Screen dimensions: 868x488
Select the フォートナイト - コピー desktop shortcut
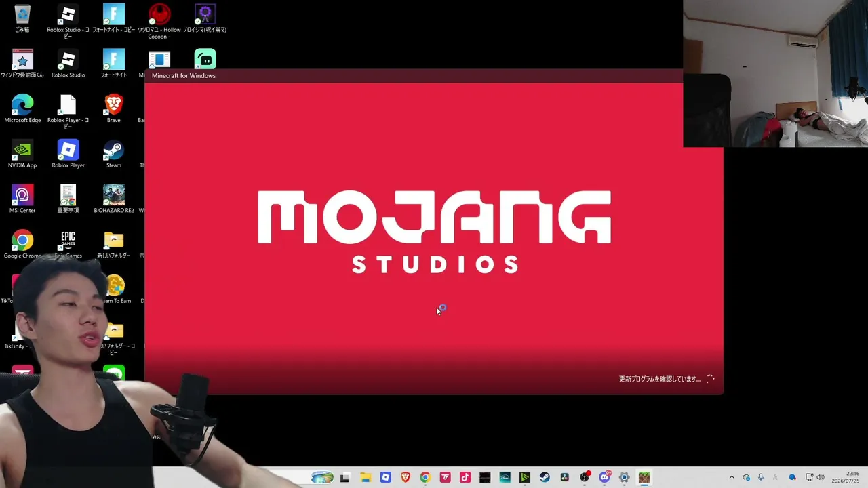[x=113, y=19]
